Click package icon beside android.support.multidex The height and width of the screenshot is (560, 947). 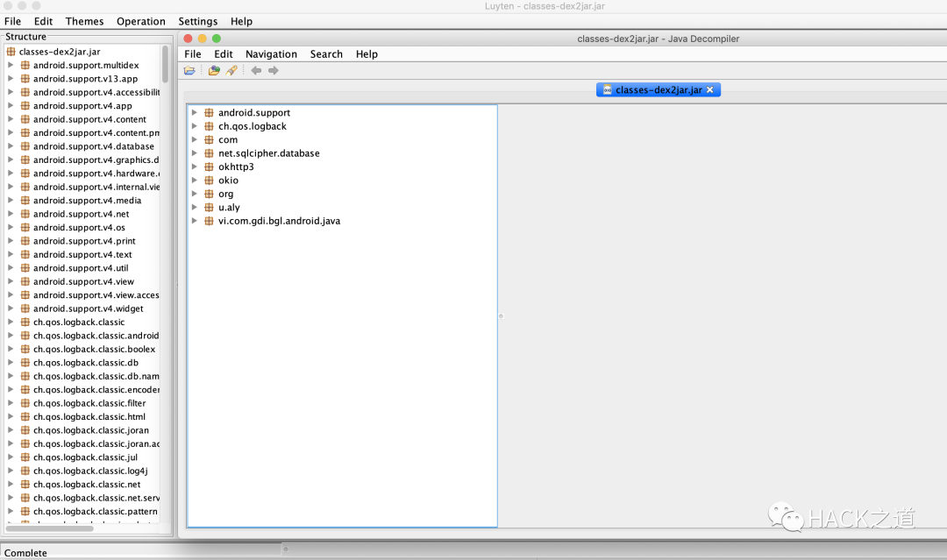tap(25, 65)
